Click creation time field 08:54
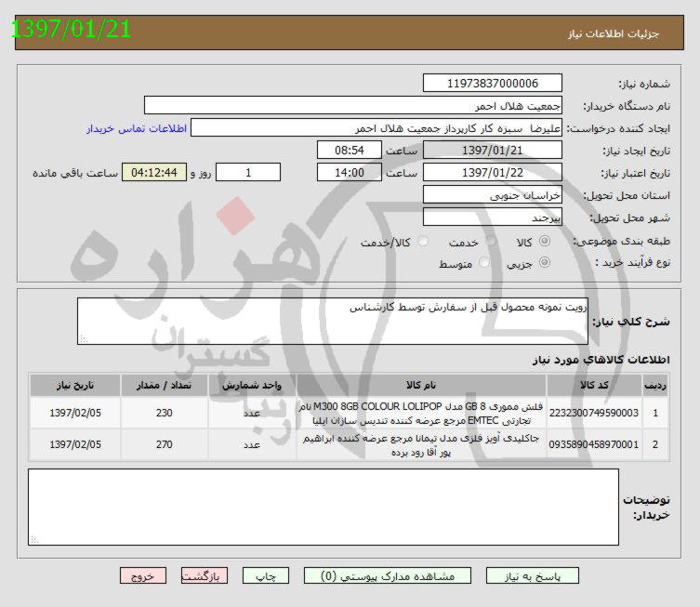Viewport: 700px width, 607px height. point(350,150)
